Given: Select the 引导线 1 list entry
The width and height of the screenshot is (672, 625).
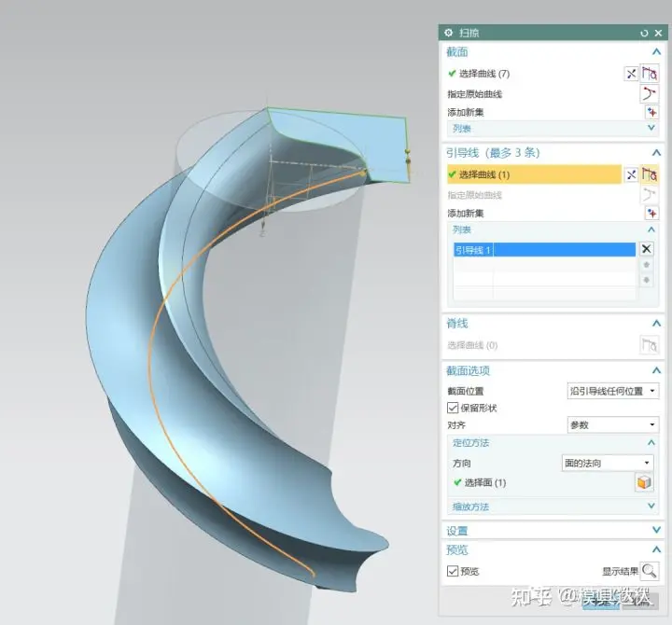Looking at the screenshot, I should (544, 250).
